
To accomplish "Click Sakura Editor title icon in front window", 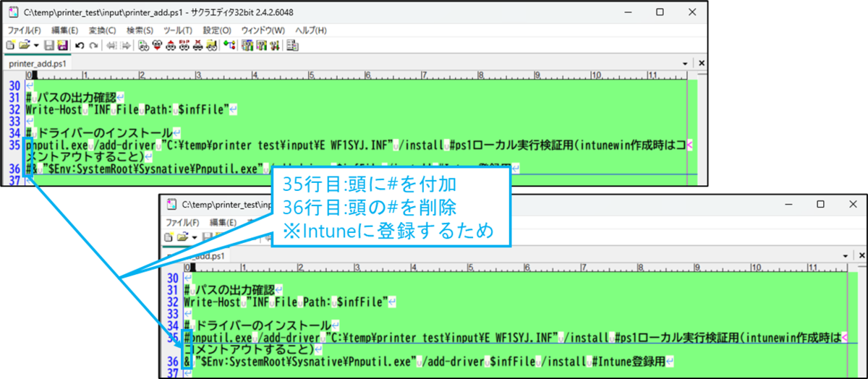I will 172,205.
